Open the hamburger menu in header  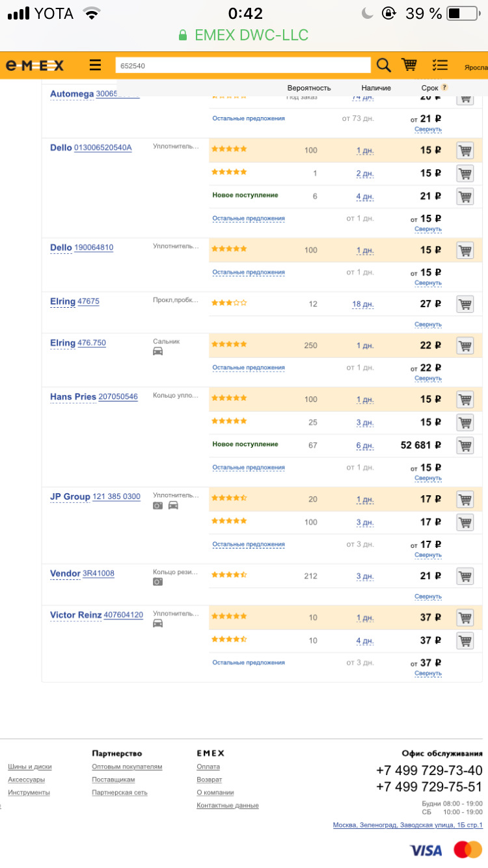tap(96, 65)
